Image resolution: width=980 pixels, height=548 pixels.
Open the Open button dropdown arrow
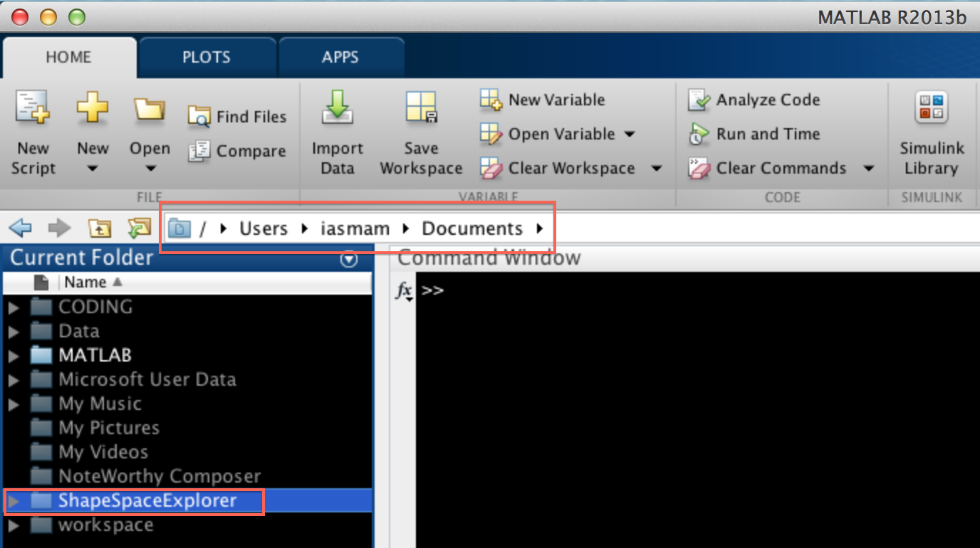[150, 169]
